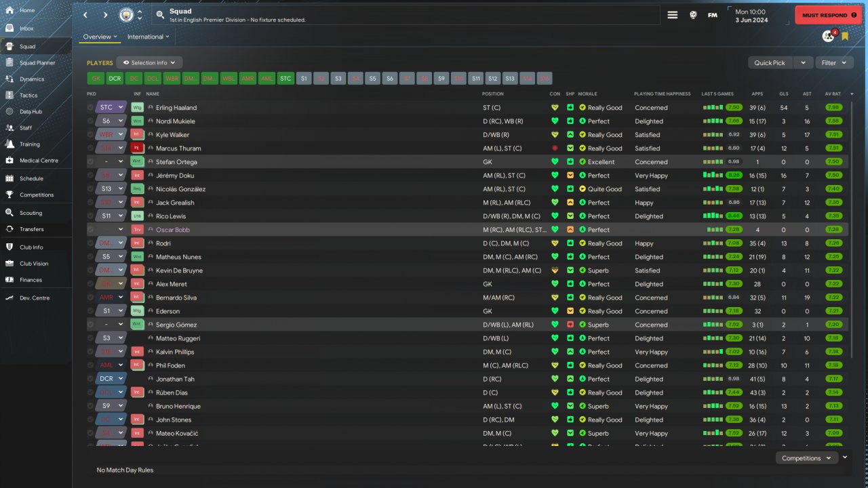Open the hamburger menu icon
868x488 pixels.
pos(673,15)
